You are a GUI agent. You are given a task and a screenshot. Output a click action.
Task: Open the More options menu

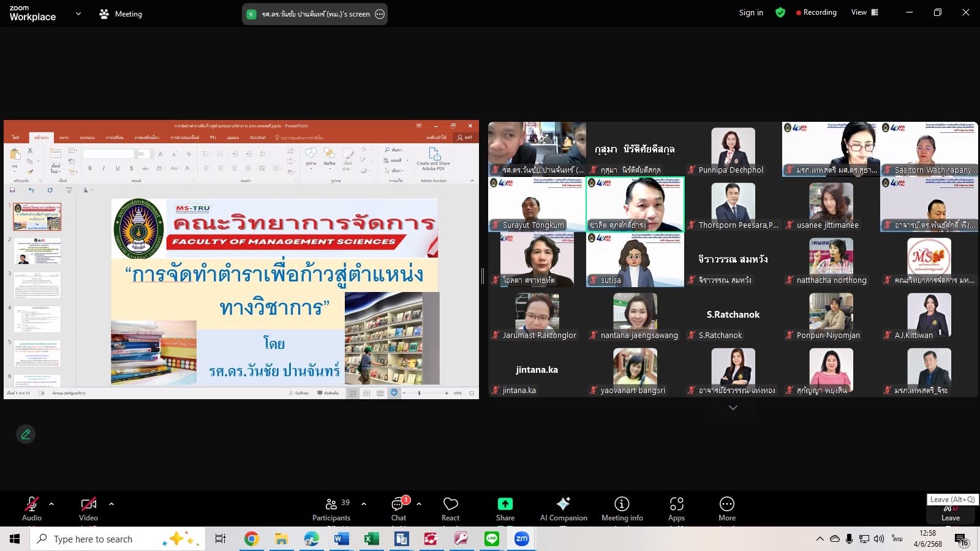(x=726, y=509)
